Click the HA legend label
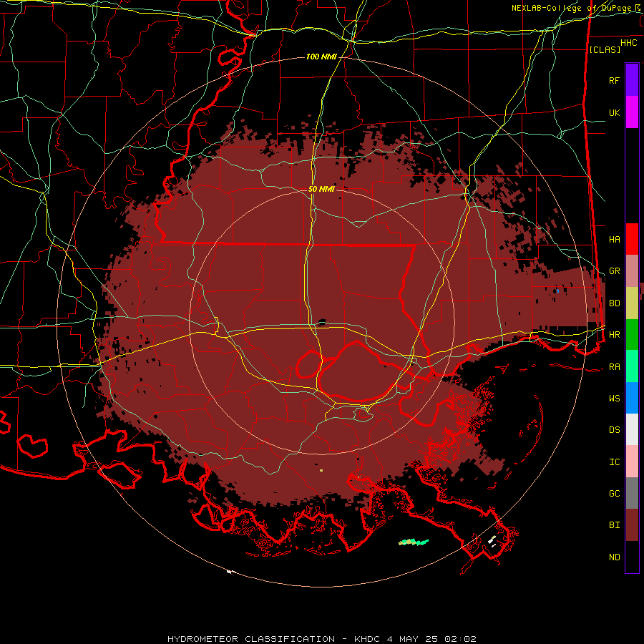The height and width of the screenshot is (644, 644). (x=614, y=239)
